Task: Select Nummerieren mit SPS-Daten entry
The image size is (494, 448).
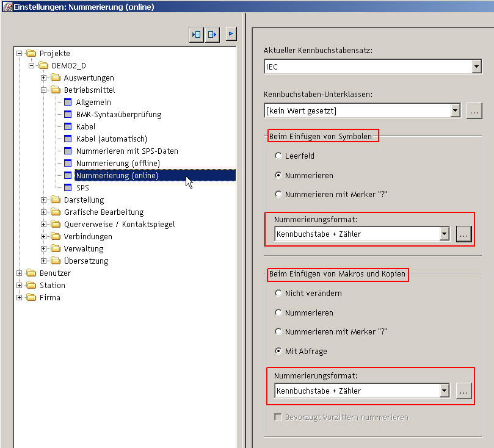Action: pos(127,151)
